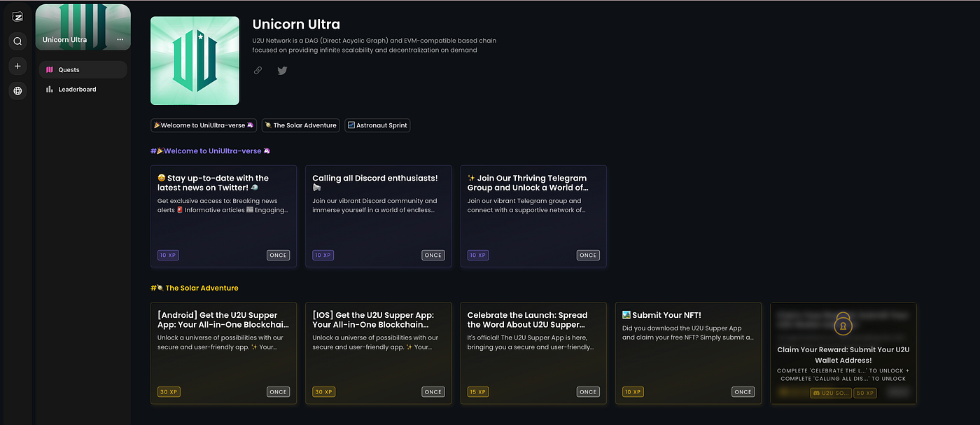The image size is (980, 425).
Task: Select the Quests menu item
Action: (83, 70)
